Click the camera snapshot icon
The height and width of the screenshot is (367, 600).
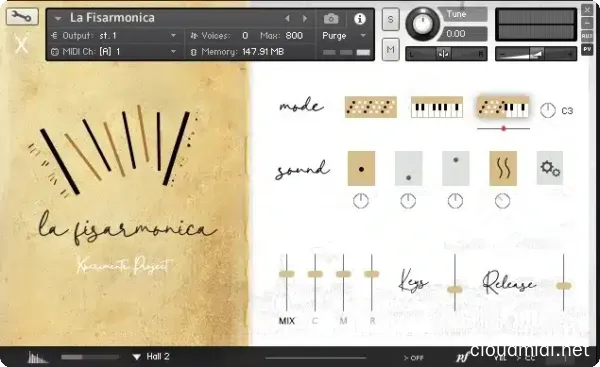point(331,19)
